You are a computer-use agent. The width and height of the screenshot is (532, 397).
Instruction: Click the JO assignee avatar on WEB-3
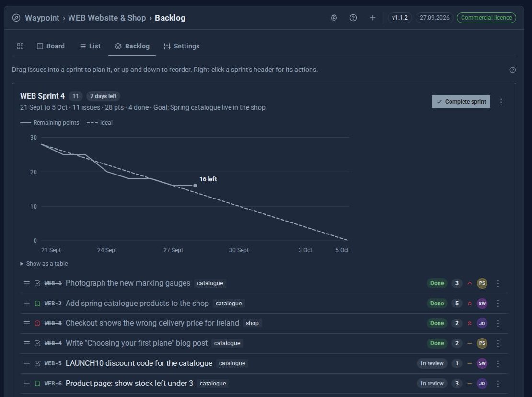tap(482, 323)
